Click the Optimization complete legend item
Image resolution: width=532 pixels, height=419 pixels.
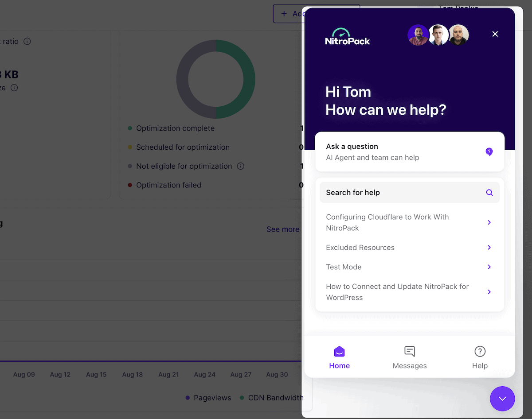tap(171, 128)
